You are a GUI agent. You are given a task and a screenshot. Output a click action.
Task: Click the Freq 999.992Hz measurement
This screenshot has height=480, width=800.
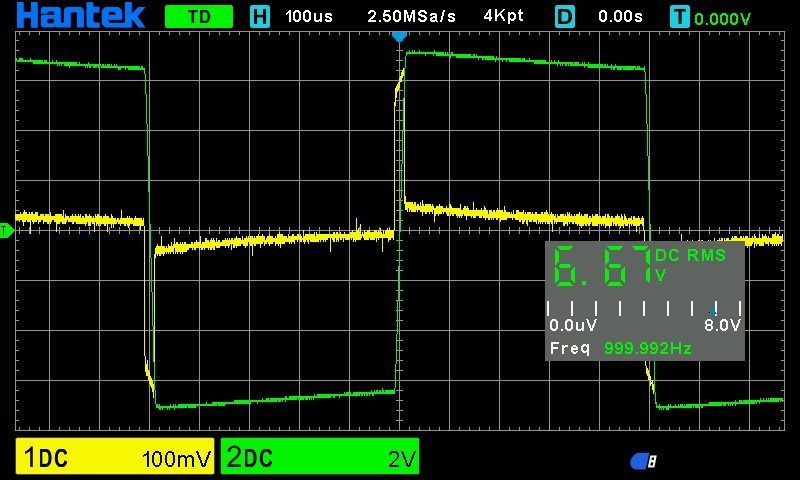tap(620, 348)
